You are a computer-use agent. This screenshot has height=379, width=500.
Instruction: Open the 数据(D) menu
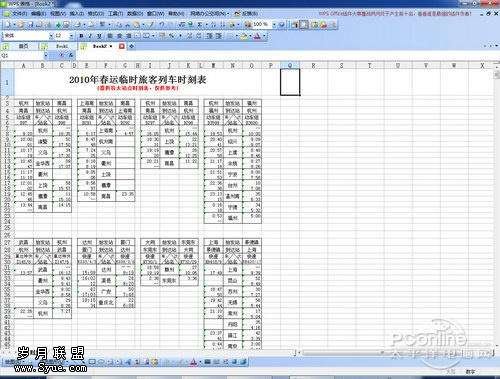135,14
